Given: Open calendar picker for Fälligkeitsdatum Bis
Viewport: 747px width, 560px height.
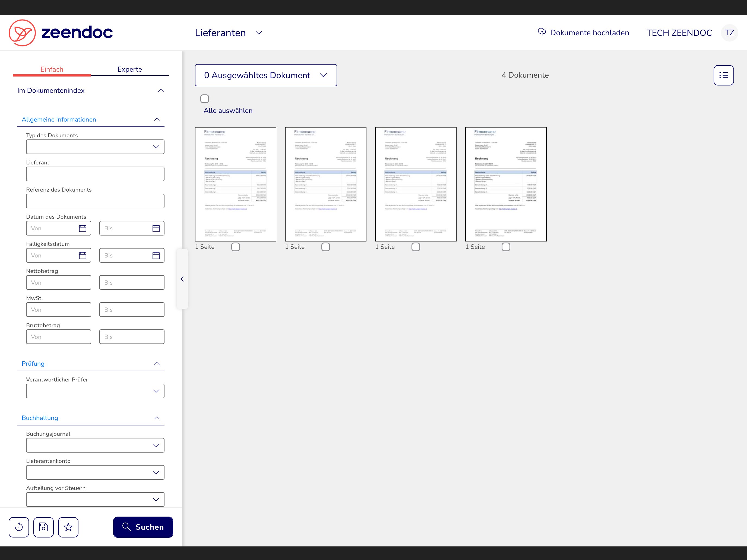Looking at the screenshot, I should click(x=156, y=256).
